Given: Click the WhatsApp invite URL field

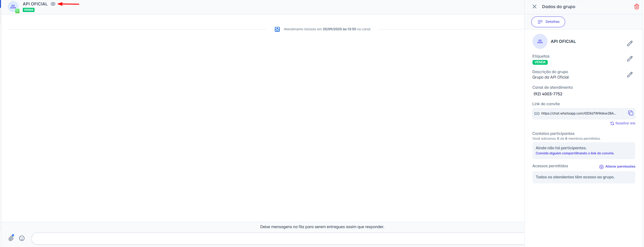Looking at the screenshot, I should [579, 113].
